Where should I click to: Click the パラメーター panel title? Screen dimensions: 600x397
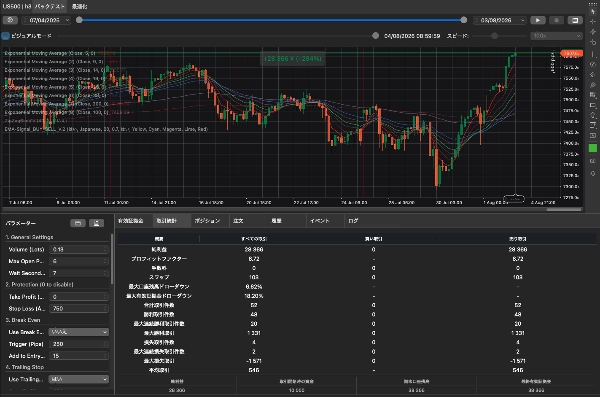[x=21, y=223]
